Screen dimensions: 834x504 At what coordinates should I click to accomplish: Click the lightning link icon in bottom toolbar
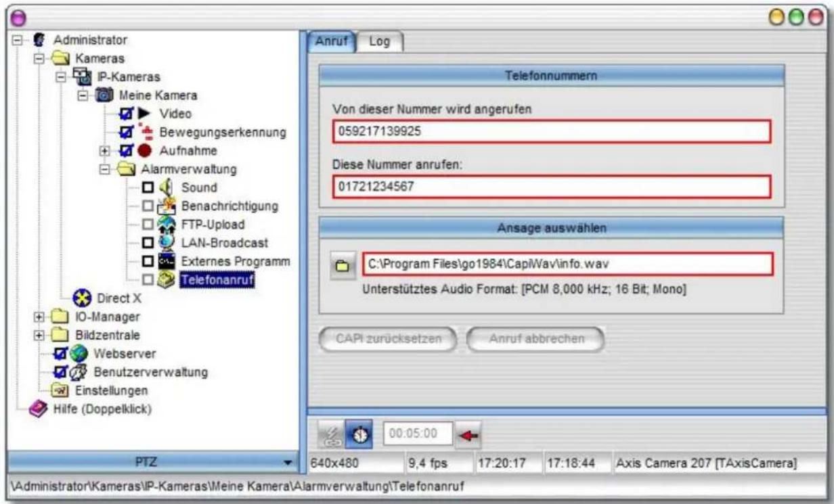(x=333, y=433)
